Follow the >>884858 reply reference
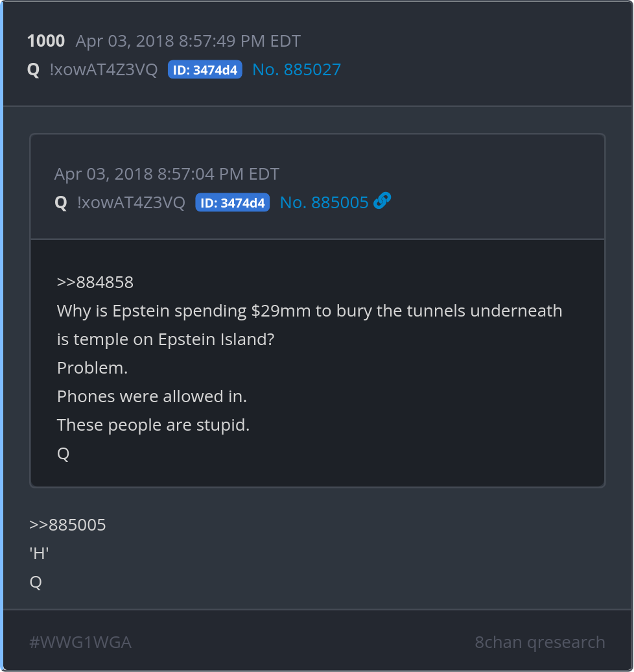This screenshot has width=634, height=672. pos(95,282)
